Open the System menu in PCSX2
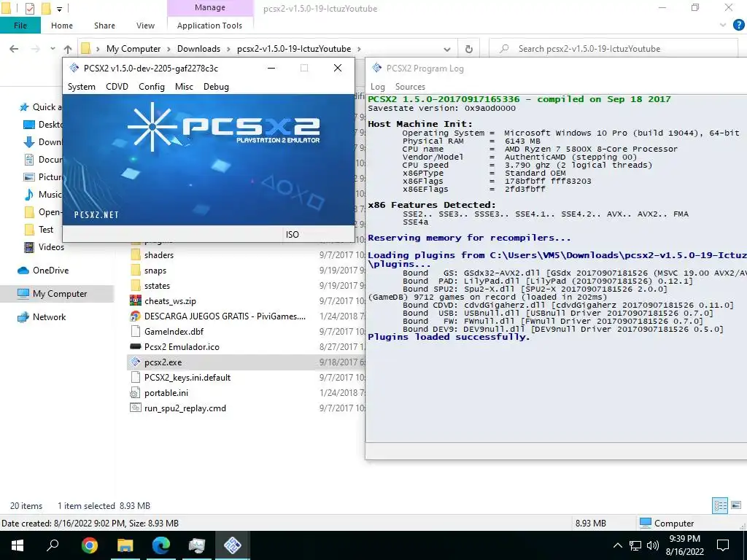This screenshot has width=747, height=560. tap(82, 87)
